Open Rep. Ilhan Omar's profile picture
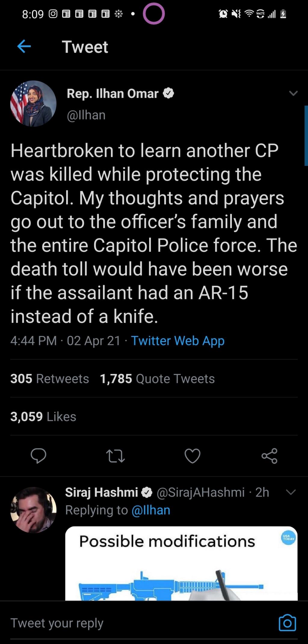The height and width of the screenshot is (644, 308). (x=33, y=104)
